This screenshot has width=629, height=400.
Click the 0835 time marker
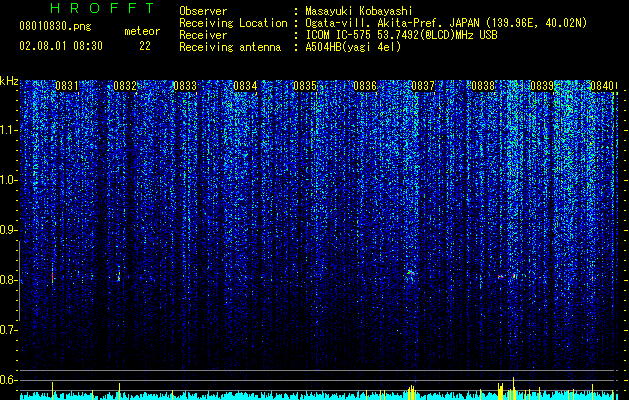305,86
